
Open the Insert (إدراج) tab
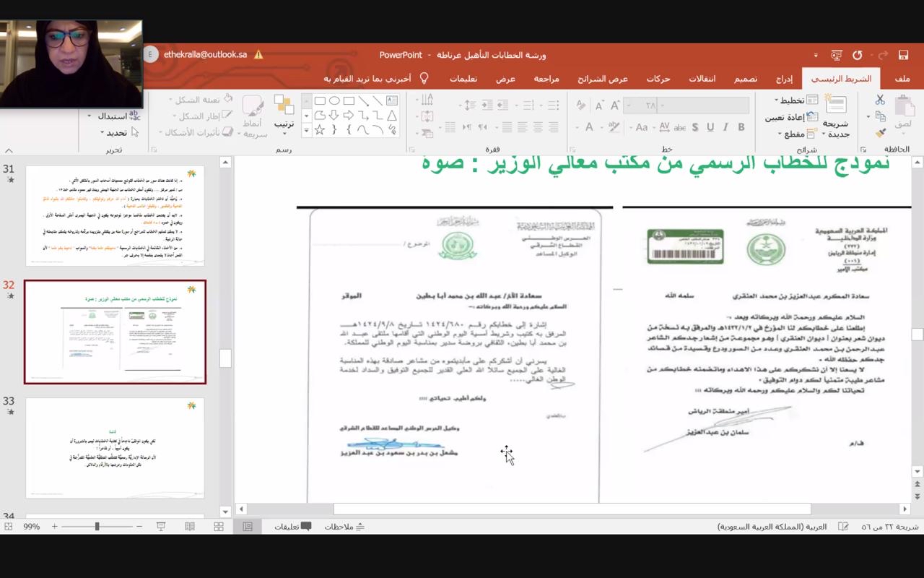tap(784, 79)
